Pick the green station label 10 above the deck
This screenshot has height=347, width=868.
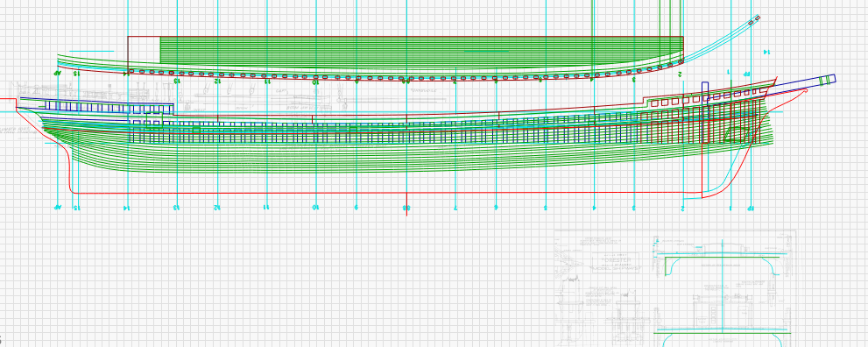(315, 81)
